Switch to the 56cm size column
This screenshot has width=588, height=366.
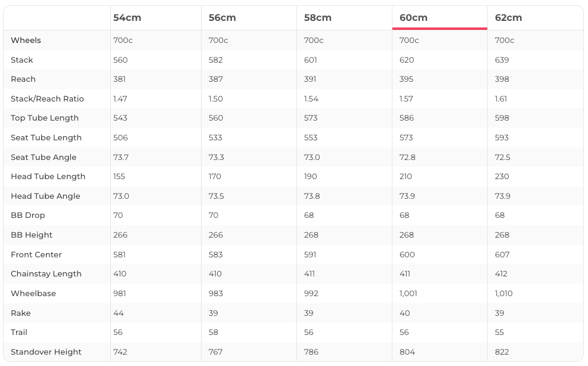(x=222, y=18)
